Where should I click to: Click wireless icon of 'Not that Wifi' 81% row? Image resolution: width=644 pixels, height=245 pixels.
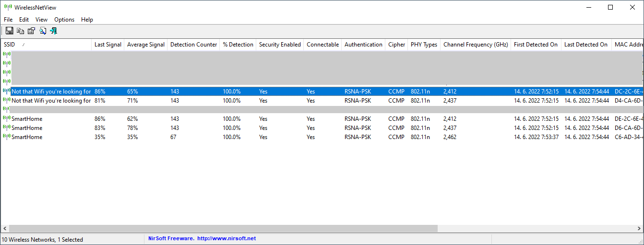tap(7, 100)
